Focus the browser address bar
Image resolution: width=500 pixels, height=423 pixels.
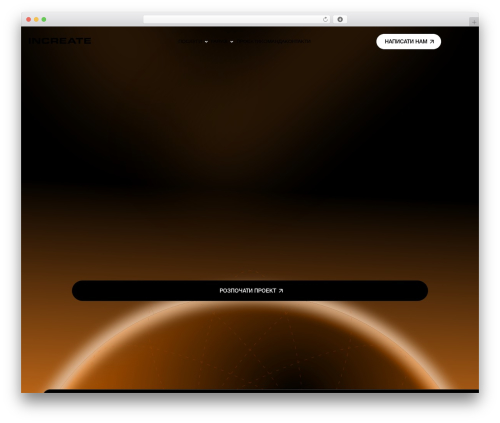tap(237, 20)
